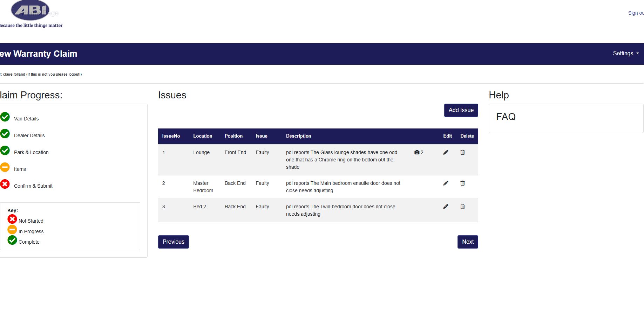Click Faulty in the Bed 2 row

(262, 207)
